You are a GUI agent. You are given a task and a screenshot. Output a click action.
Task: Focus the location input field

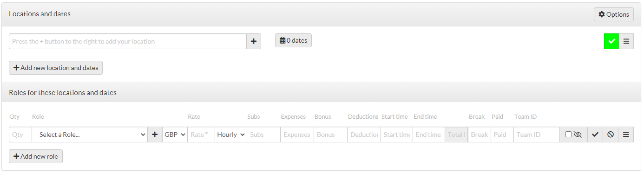click(x=128, y=41)
